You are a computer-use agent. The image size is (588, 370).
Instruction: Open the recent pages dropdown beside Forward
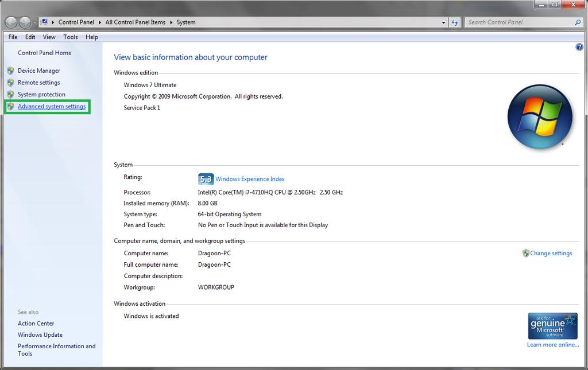(35, 22)
